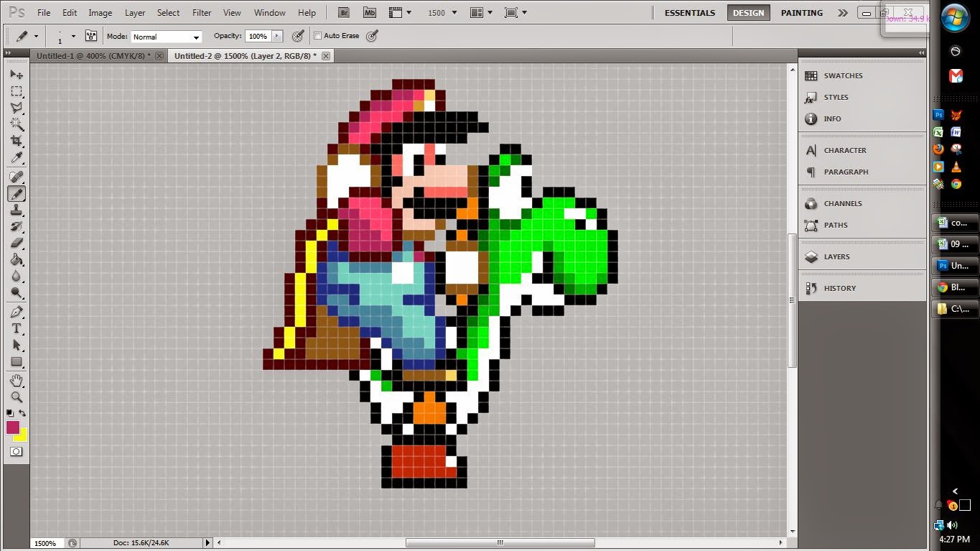This screenshot has width=980, height=551.
Task: Select the Move tool
Action: pos(17,75)
